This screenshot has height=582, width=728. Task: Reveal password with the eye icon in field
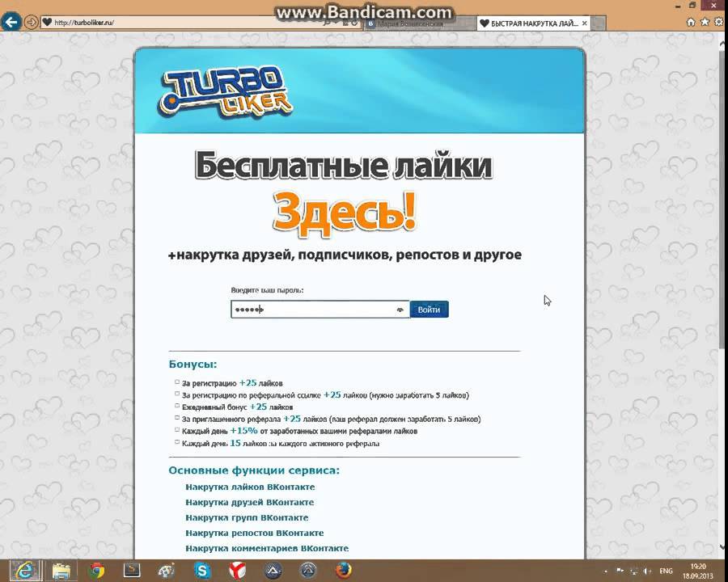click(400, 310)
